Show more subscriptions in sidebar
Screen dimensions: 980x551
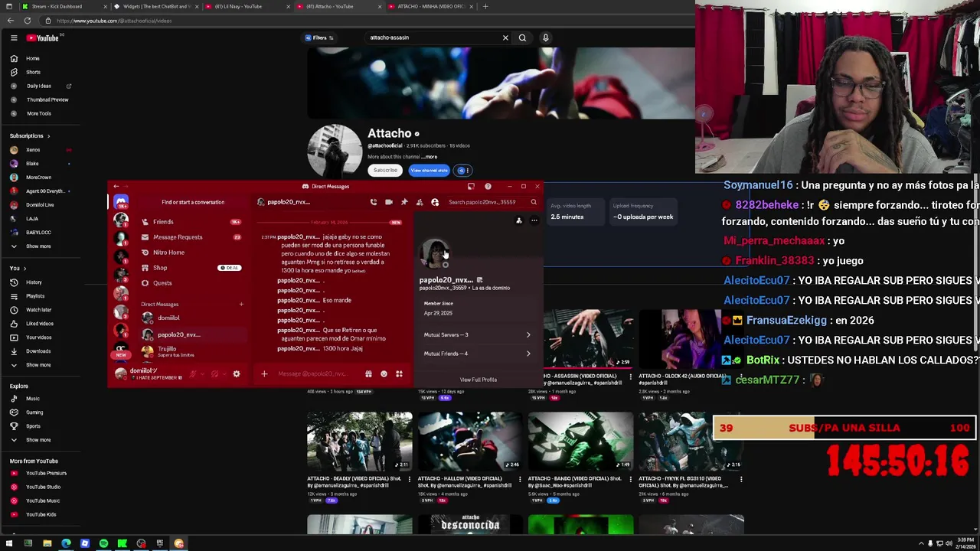tap(42, 246)
